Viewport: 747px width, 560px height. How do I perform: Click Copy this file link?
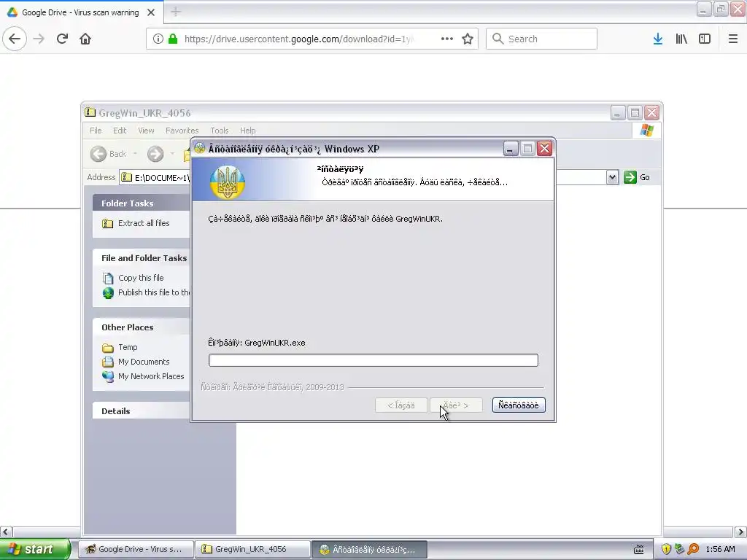click(141, 278)
